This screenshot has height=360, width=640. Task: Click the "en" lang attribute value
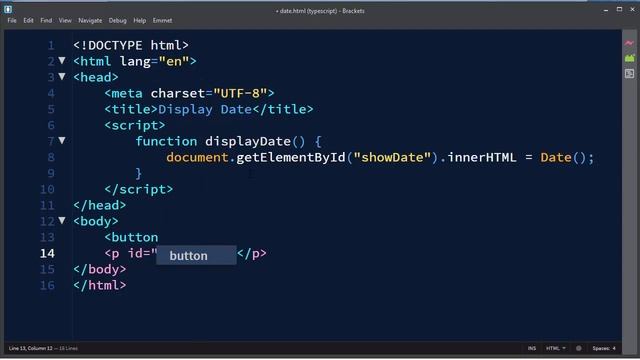(174, 61)
